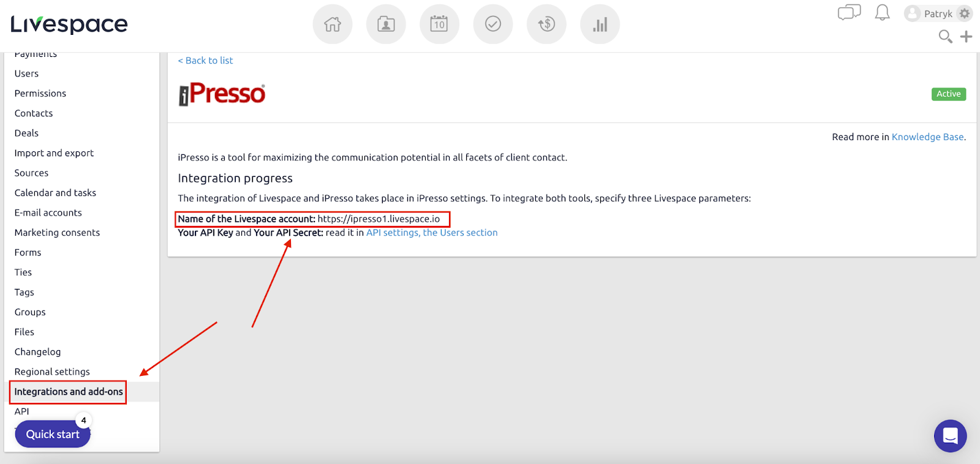
Task: Open E-mail accounts settings
Action: tap(48, 213)
